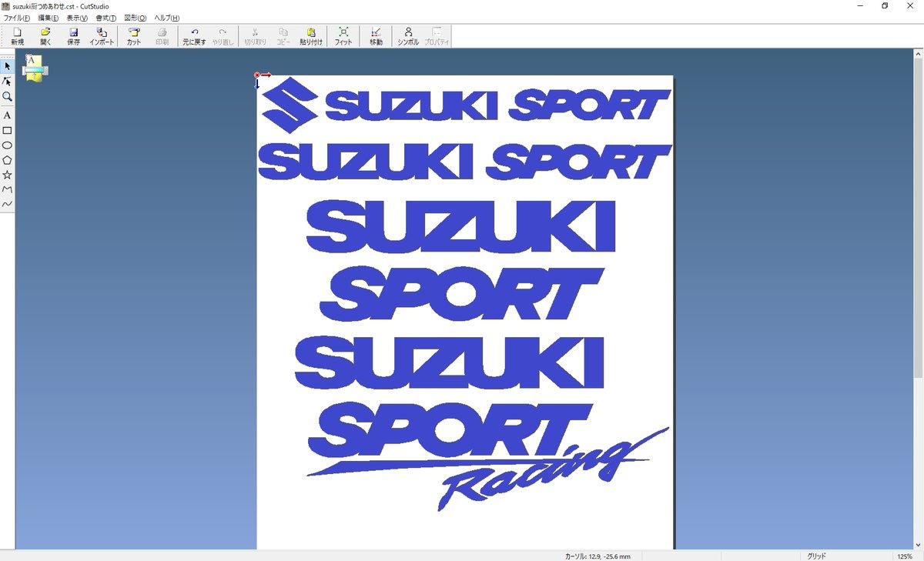This screenshot has width=924, height=561.
Task: Create a new document with 新規
Action: pos(17,36)
